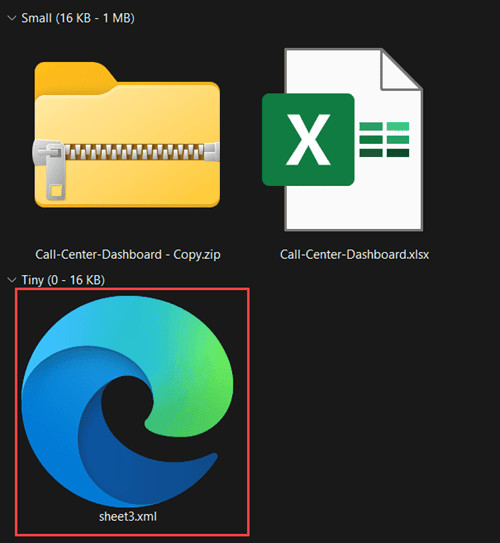Select the Call-Center-Dashboard - Copy.zip folder icon
Viewport: 500px width, 543px height.
(127, 135)
